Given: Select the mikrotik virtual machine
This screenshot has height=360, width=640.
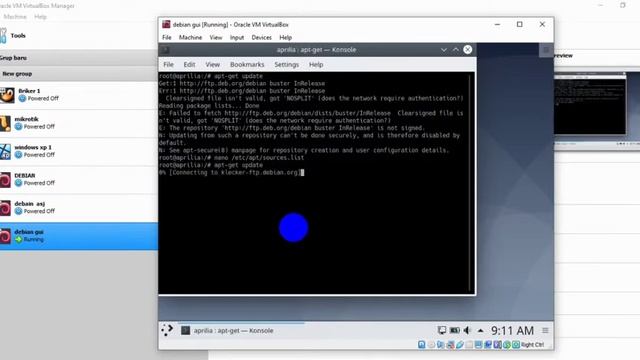Looking at the screenshot, I should pos(79,123).
